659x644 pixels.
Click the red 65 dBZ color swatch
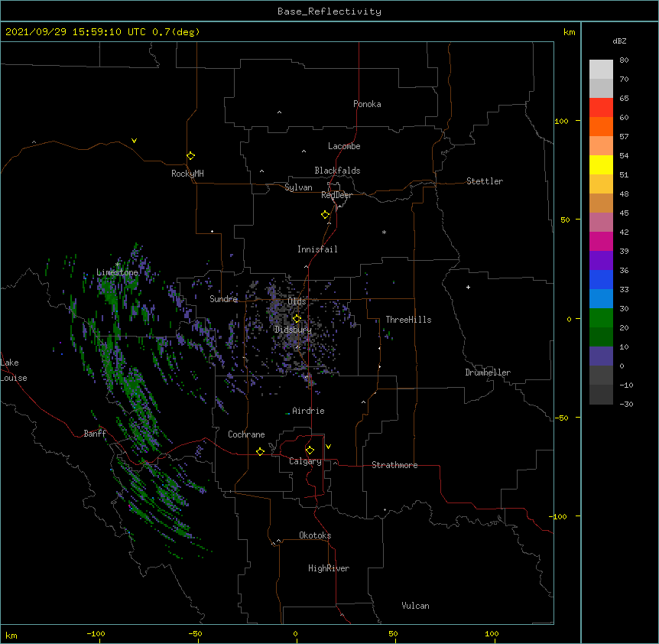coord(601,107)
